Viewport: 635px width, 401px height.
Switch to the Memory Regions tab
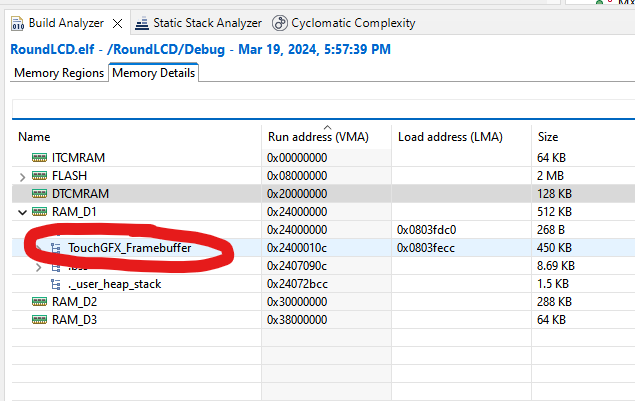pyautogui.click(x=58, y=73)
